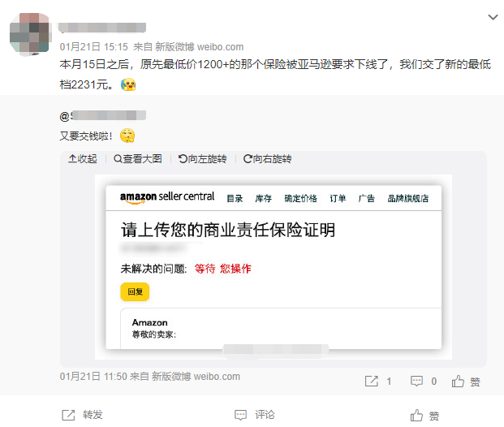
Task: Rotate image right with 向右旋转
Action: [x=268, y=159]
